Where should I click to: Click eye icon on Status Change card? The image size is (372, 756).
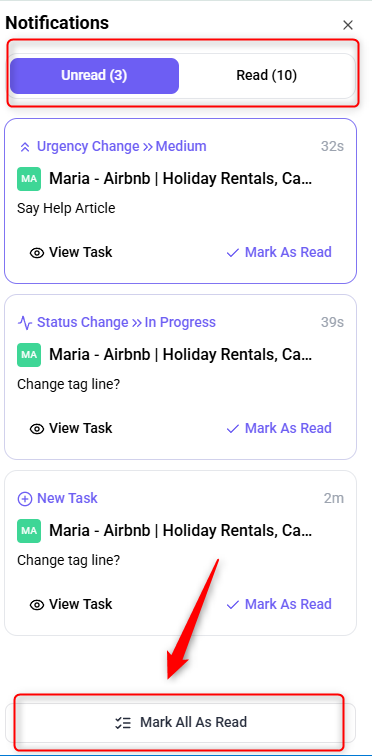(37, 429)
